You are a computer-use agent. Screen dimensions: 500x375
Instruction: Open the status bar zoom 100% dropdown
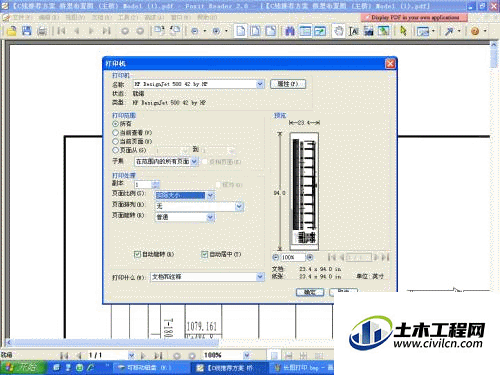point(246,356)
